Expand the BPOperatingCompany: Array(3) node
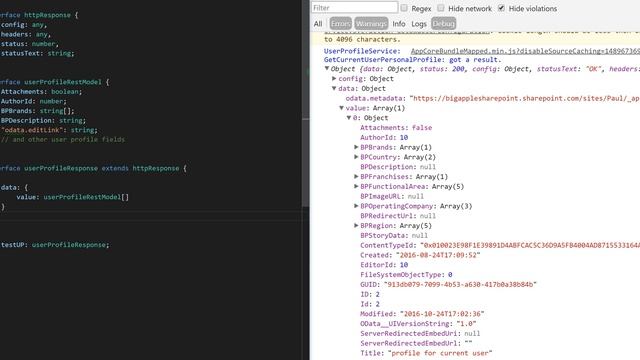The height and width of the screenshot is (360, 640). click(356, 206)
